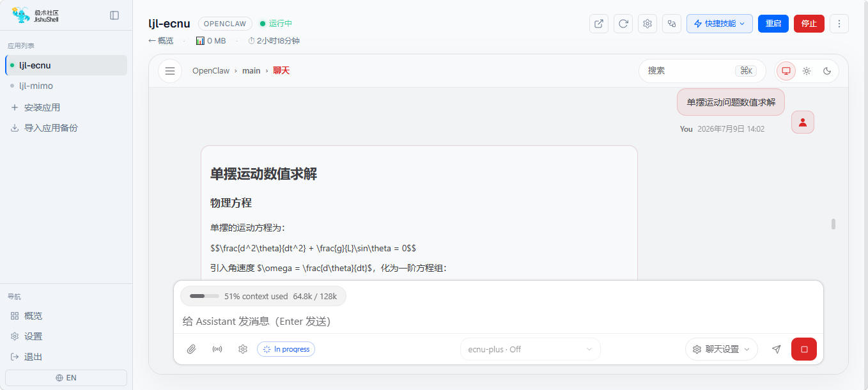The width and height of the screenshot is (868, 390).
Task: Switch to dark theme moon icon
Action: [827, 71]
